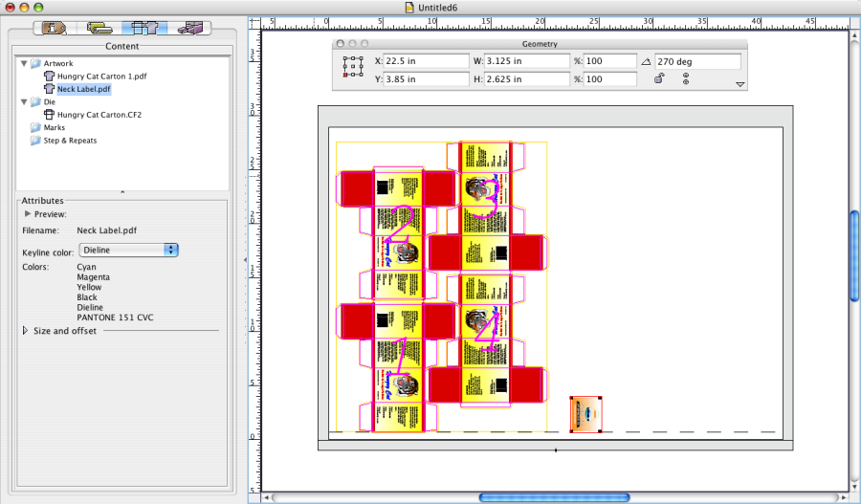Select the Marks folder
Screen dimensions: 861x504
tap(55, 127)
